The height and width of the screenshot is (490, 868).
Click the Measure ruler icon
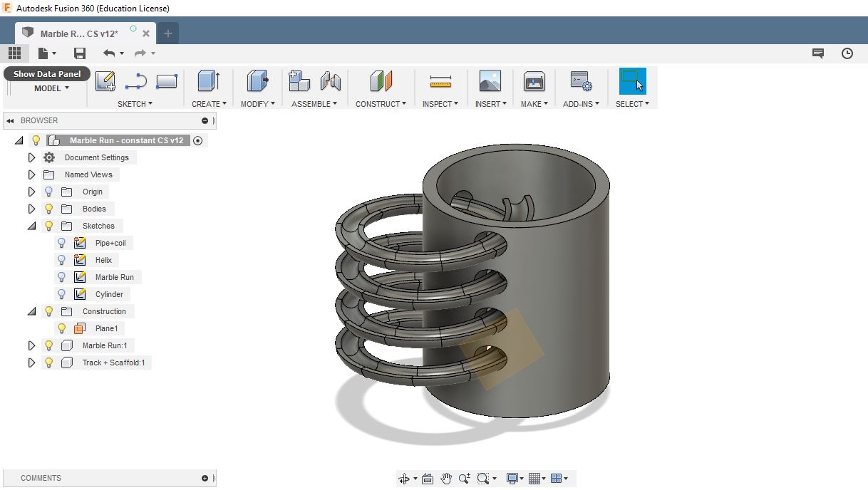pyautogui.click(x=440, y=83)
